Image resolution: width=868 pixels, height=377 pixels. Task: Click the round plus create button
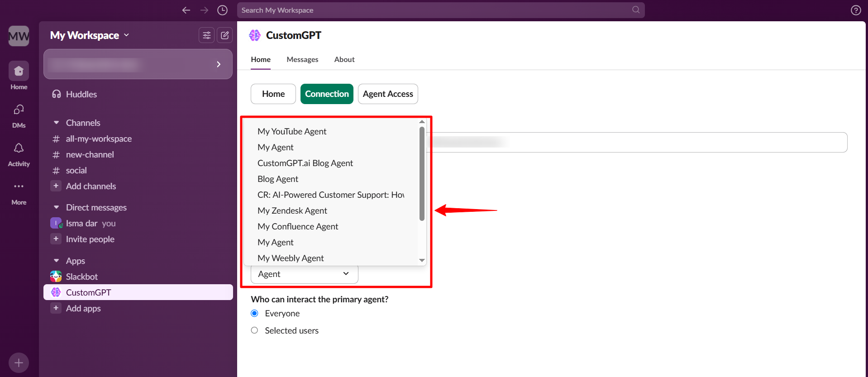pyautogui.click(x=19, y=363)
